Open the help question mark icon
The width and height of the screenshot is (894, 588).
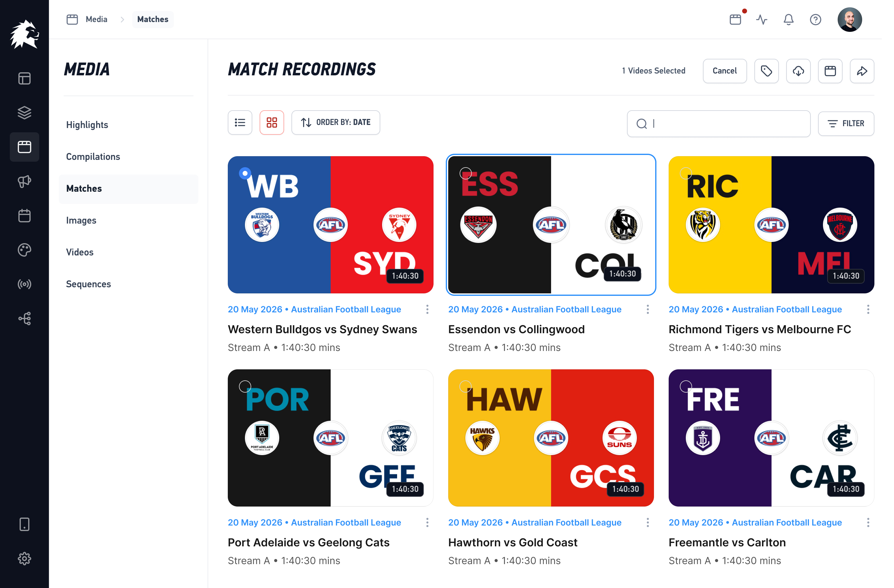tap(815, 20)
